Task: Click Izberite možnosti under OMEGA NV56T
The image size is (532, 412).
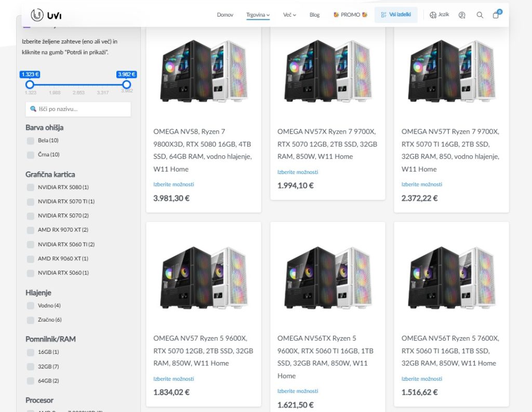Action: [x=422, y=379]
